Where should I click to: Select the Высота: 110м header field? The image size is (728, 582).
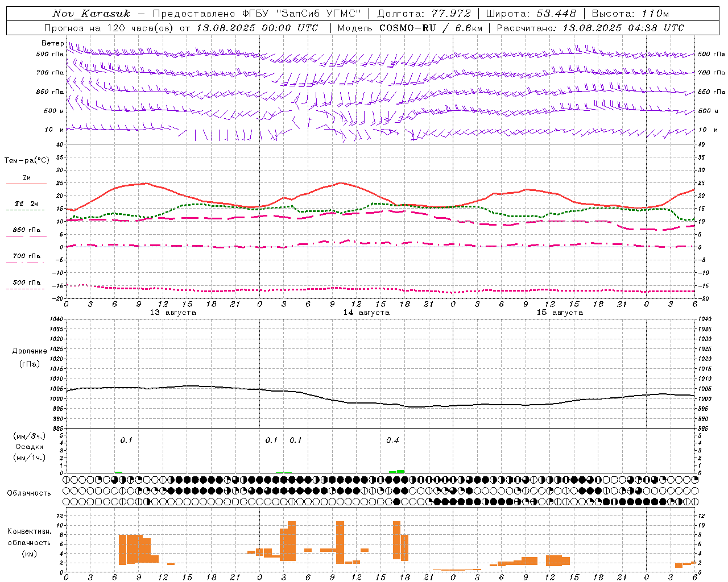[x=630, y=13]
